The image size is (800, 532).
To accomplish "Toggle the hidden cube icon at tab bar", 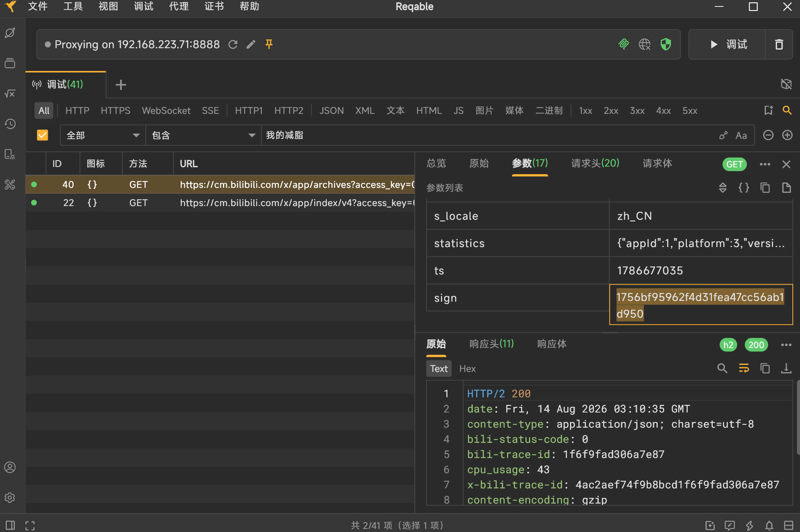I will 786,84.
